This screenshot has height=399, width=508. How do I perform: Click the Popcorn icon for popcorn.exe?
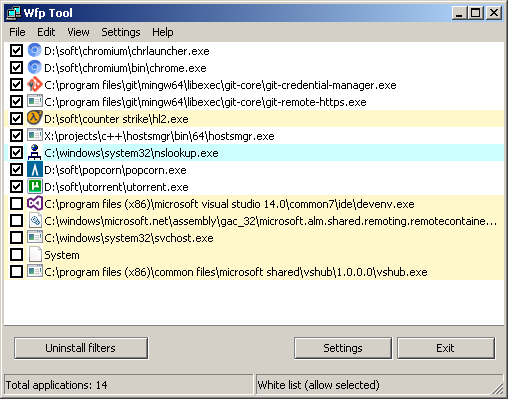[34, 170]
